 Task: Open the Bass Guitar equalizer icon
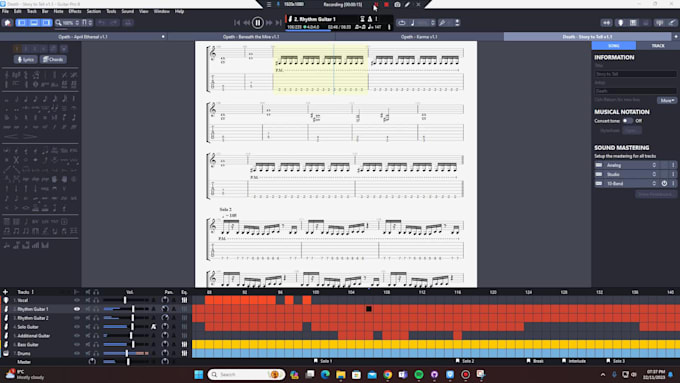coord(184,344)
